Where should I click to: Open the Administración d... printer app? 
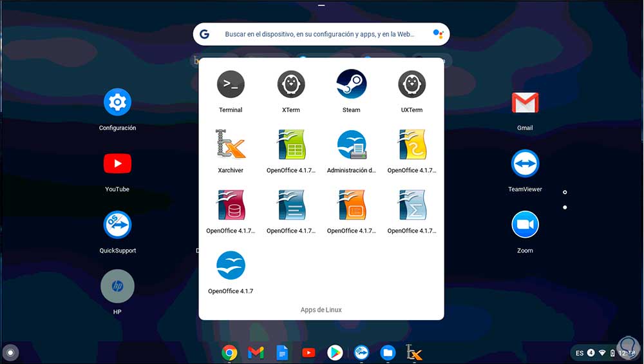click(x=351, y=144)
